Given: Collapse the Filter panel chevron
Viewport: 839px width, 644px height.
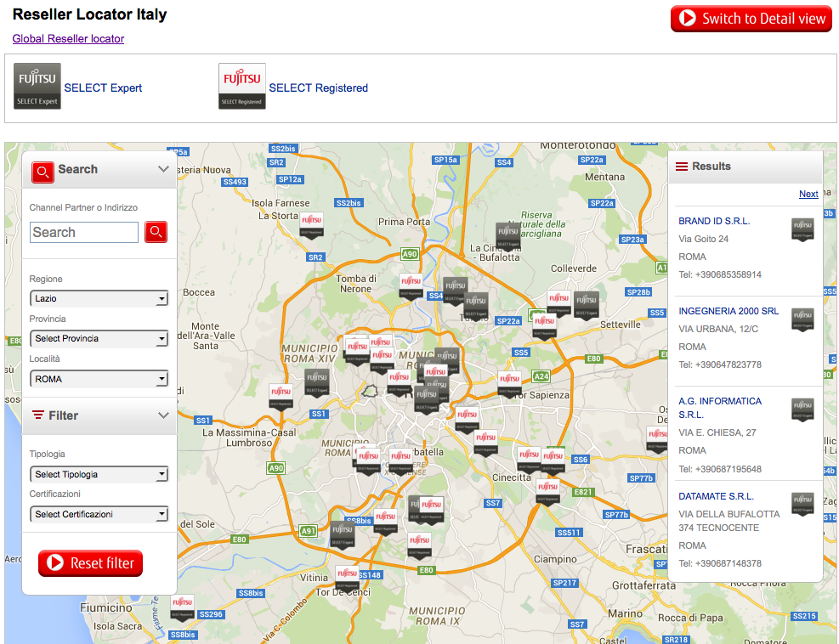Looking at the screenshot, I should coord(164,415).
